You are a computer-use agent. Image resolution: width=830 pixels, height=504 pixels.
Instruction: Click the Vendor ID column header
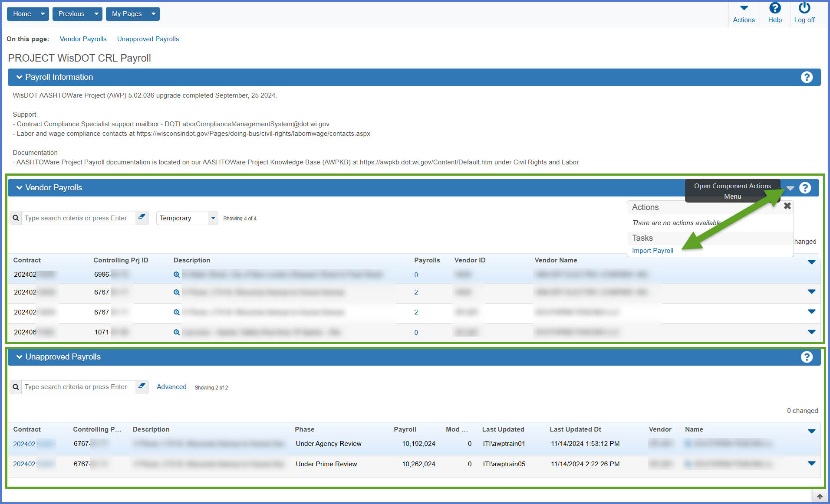tap(470, 260)
